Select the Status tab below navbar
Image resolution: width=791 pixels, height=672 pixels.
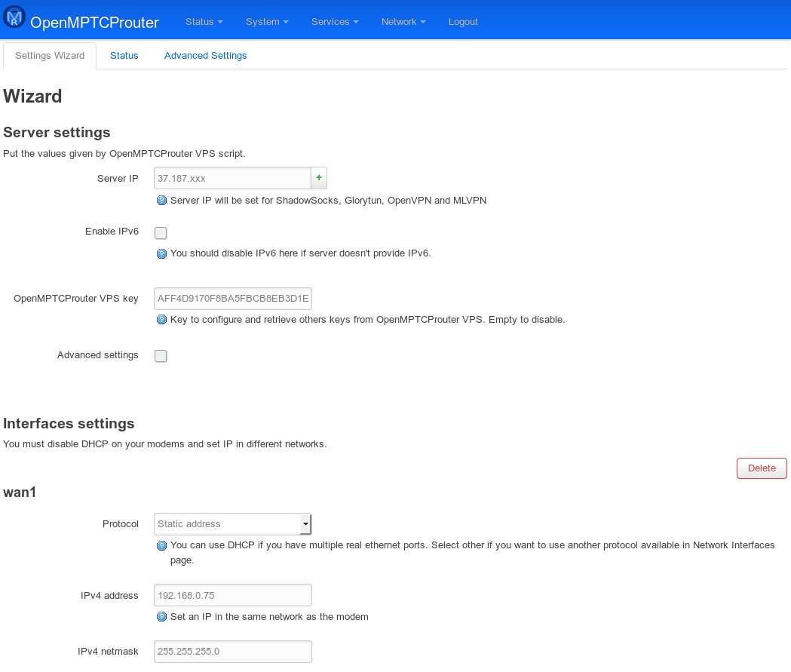(124, 56)
